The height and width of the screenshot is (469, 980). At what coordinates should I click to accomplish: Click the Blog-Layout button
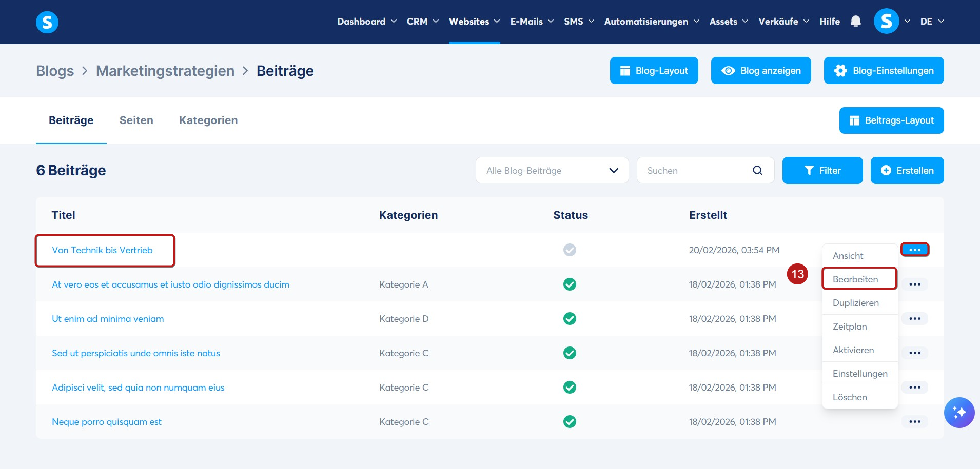coord(654,71)
